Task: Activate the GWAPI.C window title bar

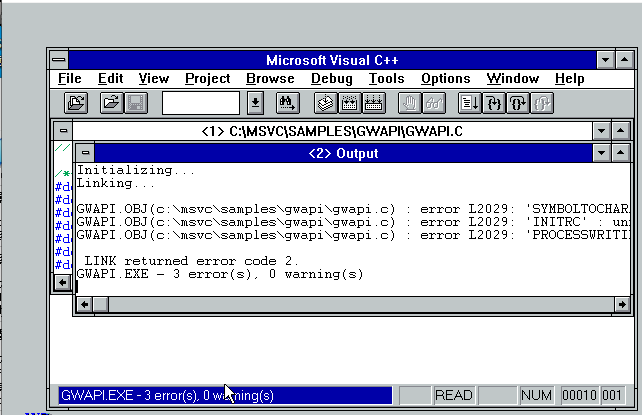Action: coord(332,131)
